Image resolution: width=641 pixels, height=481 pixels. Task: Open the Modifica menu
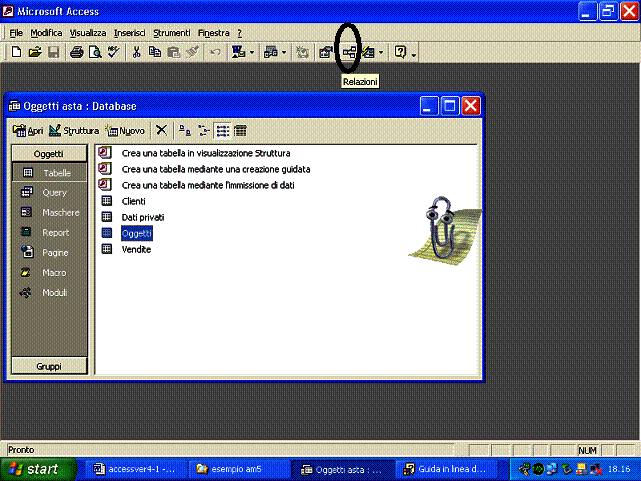(46, 33)
